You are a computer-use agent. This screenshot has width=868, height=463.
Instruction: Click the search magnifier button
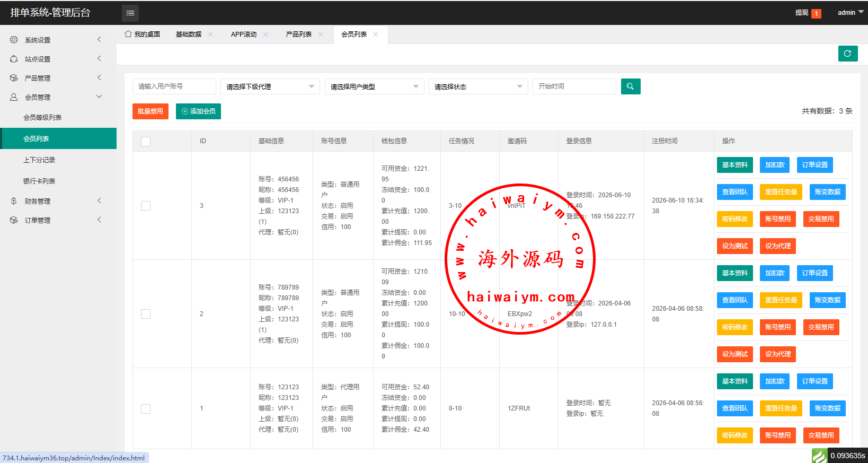(631, 86)
